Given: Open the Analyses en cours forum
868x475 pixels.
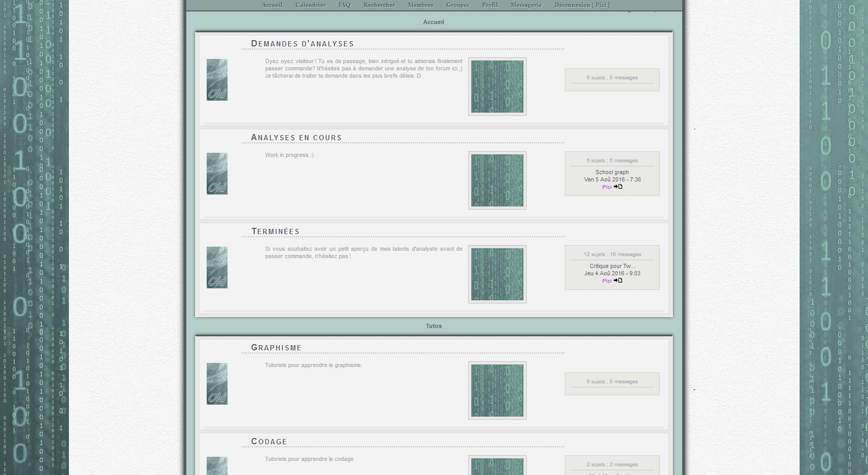Looking at the screenshot, I should 296,138.
